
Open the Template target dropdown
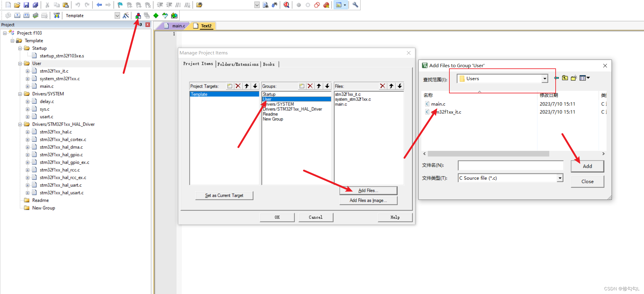coord(117,16)
